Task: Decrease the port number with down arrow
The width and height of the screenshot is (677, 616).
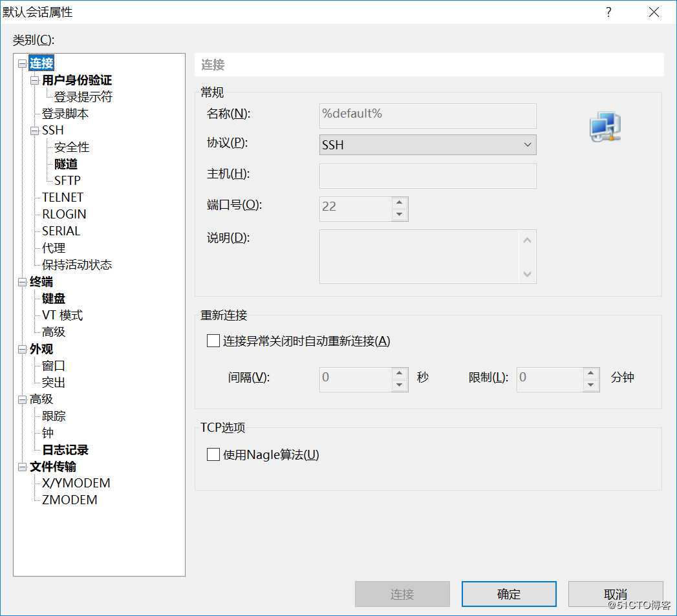Action: point(400,215)
